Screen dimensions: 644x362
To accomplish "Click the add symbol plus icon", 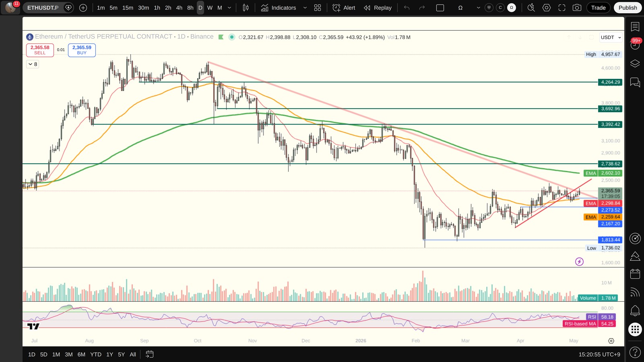I will tap(83, 8).
